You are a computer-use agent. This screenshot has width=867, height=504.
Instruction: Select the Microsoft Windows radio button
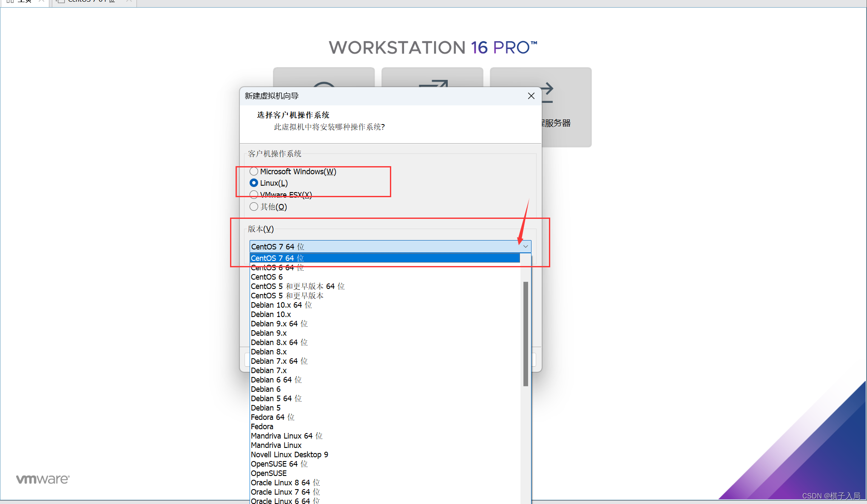click(x=254, y=172)
